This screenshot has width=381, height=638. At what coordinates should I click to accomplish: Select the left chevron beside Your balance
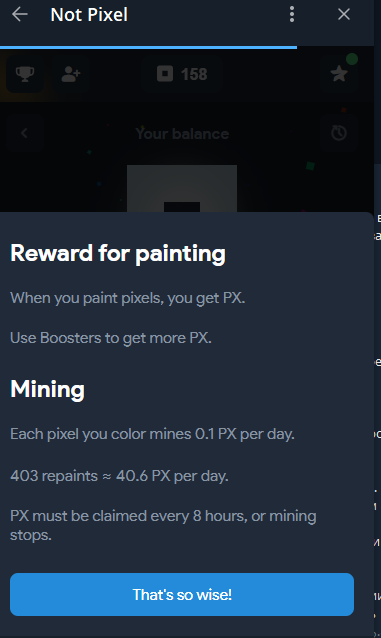[x=25, y=133]
